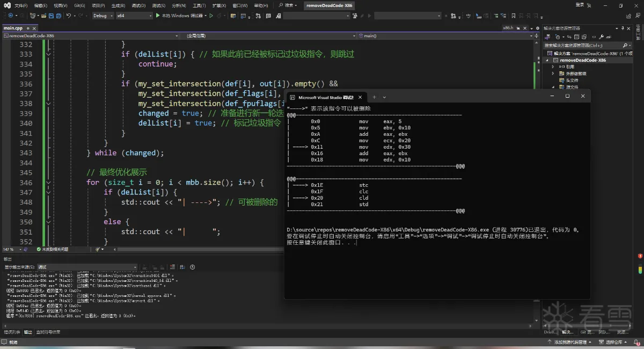The width and height of the screenshot is (644, 349).
Task: Open the 工具(T) menu
Action: [x=199, y=5]
